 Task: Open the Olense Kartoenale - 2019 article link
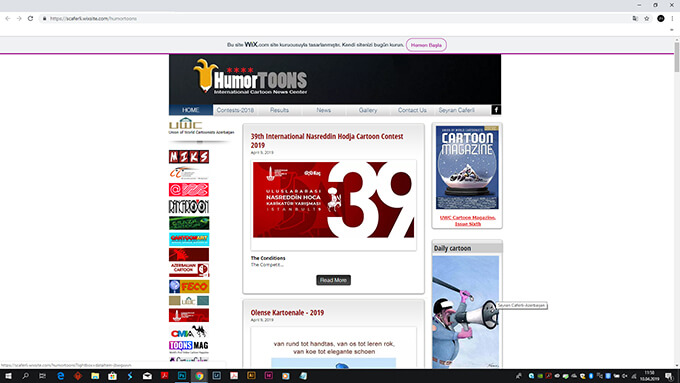(x=287, y=312)
